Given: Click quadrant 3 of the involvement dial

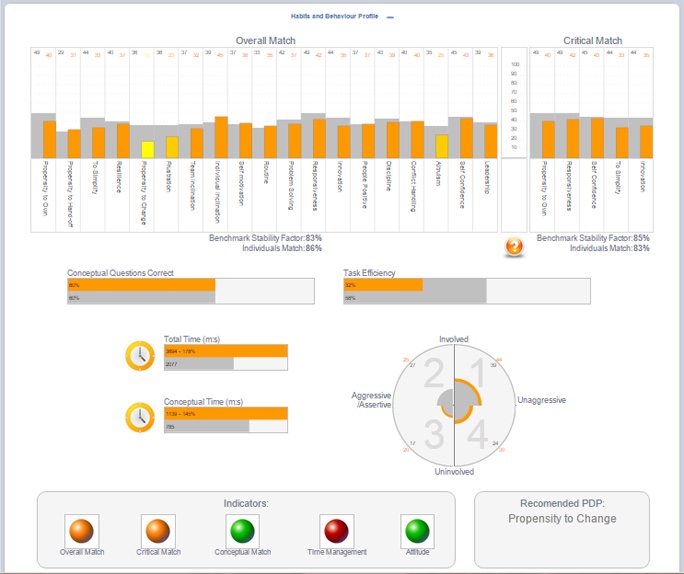Looking at the screenshot, I should pos(433,433).
